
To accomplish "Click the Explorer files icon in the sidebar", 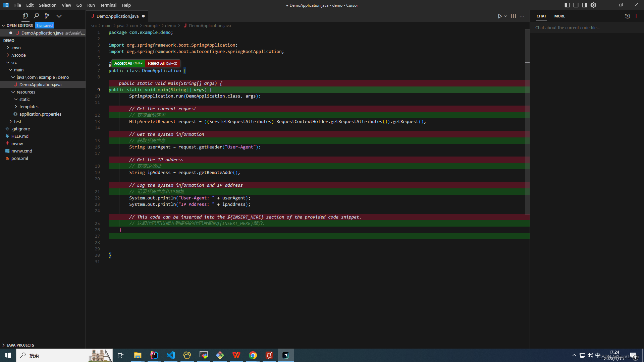I will pos(25,16).
